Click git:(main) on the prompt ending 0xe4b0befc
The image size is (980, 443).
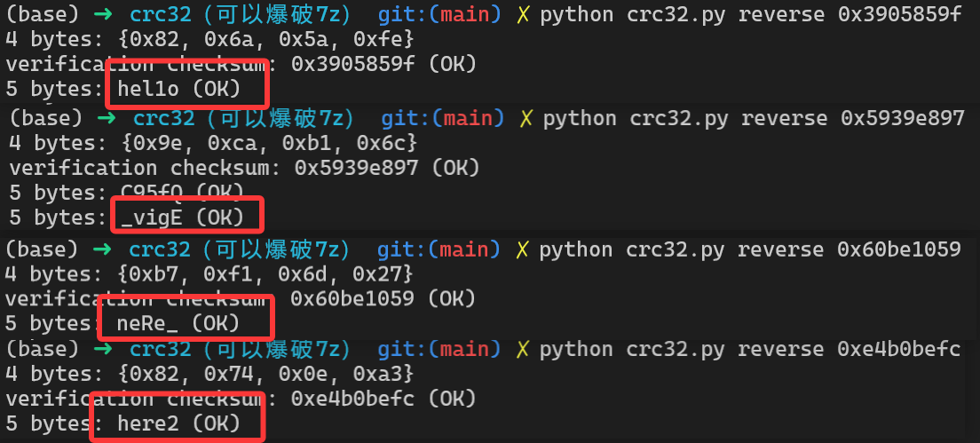point(439,349)
